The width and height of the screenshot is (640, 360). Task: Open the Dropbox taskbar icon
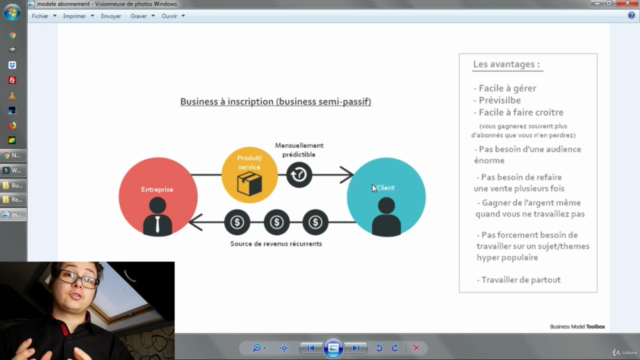coord(12,65)
